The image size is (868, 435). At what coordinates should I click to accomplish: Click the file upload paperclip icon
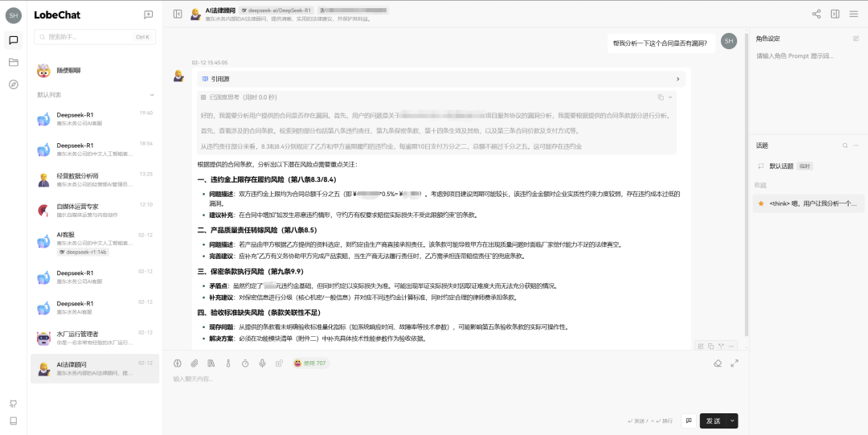(x=194, y=363)
